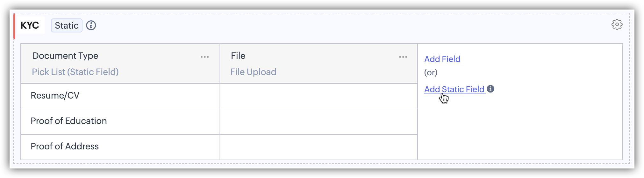
Task: Click the empty File cell for Resume/CV
Action: click(318, 96)
